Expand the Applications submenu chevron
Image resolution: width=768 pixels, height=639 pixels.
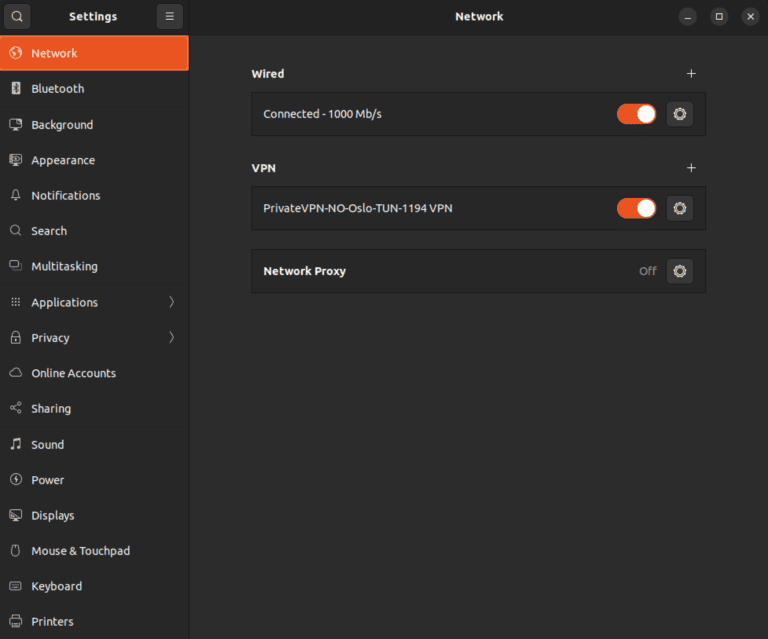171,302
